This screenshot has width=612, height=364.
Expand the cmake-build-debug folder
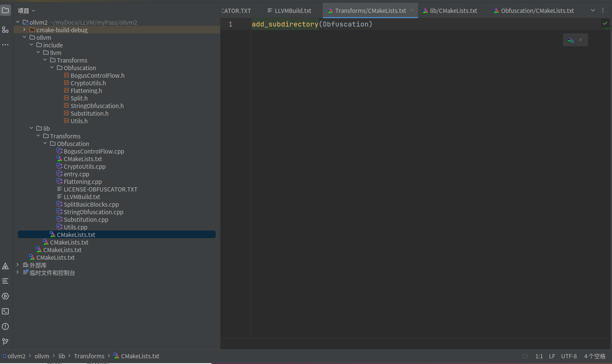tap(25, 30)
